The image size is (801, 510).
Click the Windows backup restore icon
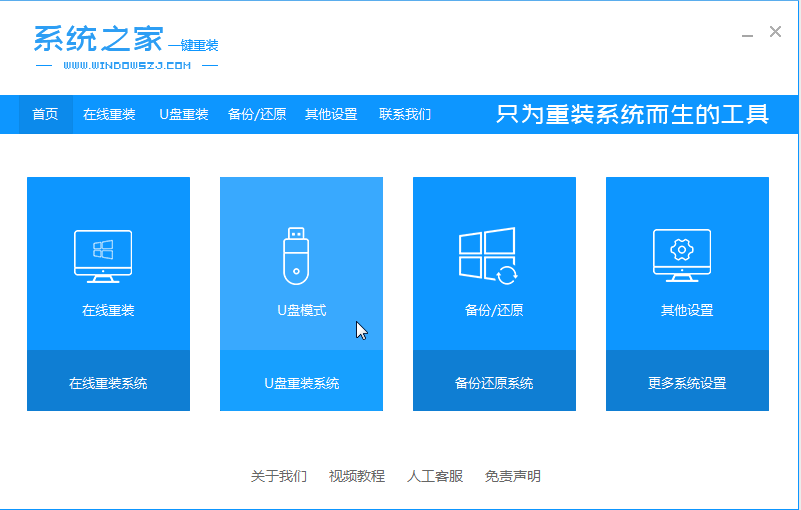pyautogui.click(x=488, y=256)
